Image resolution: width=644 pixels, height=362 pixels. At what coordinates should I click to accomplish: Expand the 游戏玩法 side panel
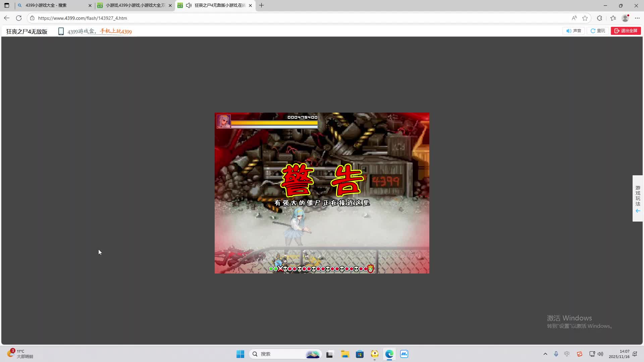tap(638, 198)
